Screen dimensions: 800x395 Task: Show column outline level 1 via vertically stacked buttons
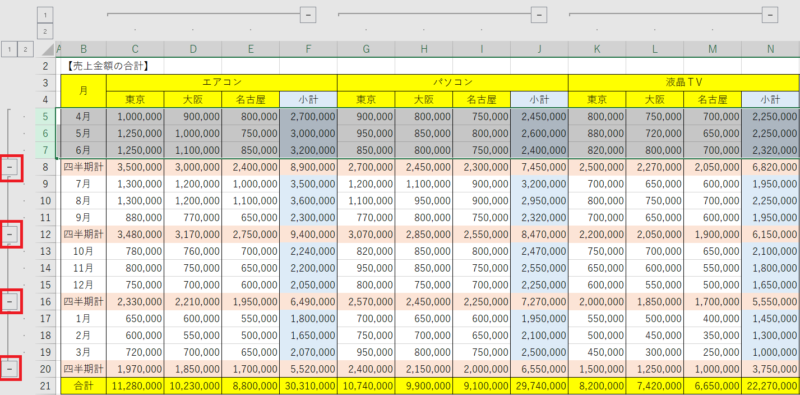[x=45, y=16]
